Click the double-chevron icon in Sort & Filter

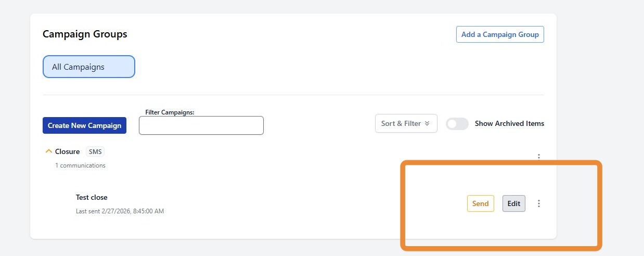(x=427, y=124)
